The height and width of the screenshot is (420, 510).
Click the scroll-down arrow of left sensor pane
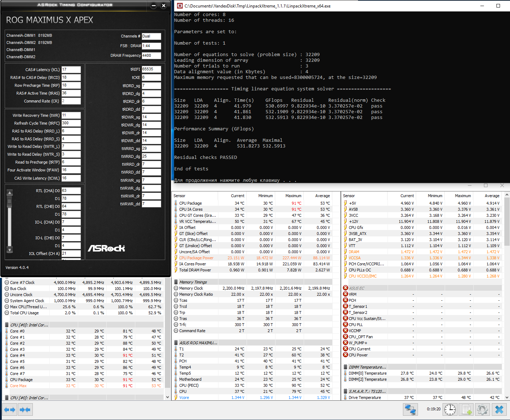[167, 397]
